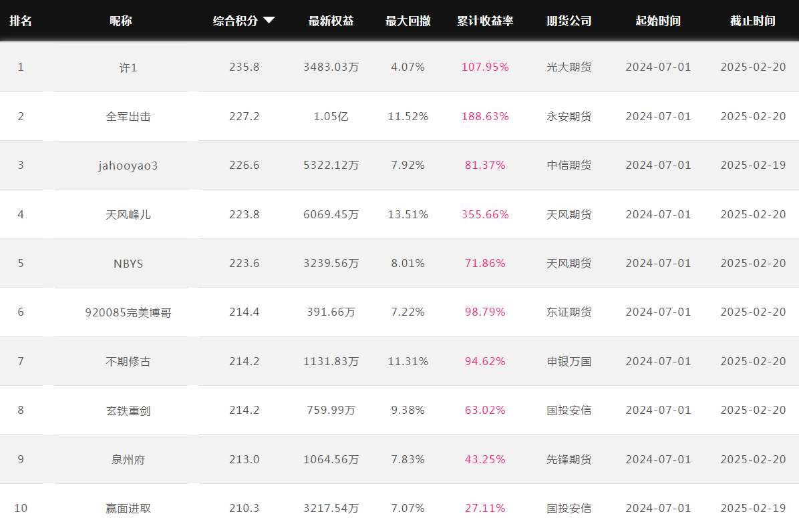
Task: Open trader 920085完美博哥 nickname
Action: (128, 312)
